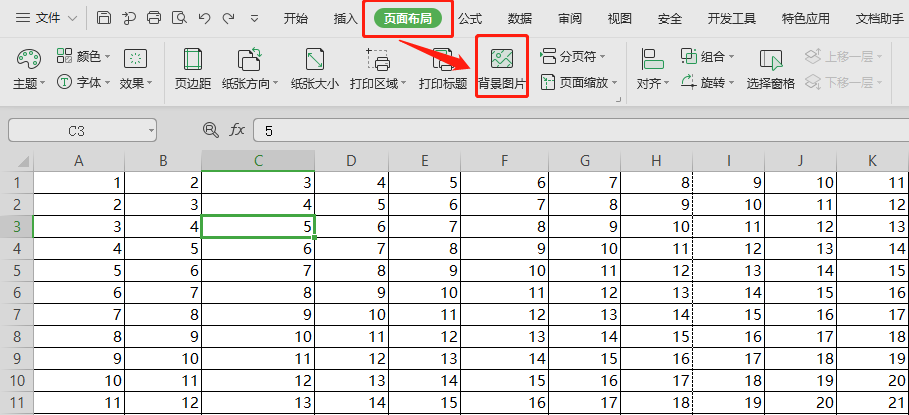This screenshot has height=415, width=909.
Task: Open the page setup dialog launcher
Action: [x=618, y=100]
